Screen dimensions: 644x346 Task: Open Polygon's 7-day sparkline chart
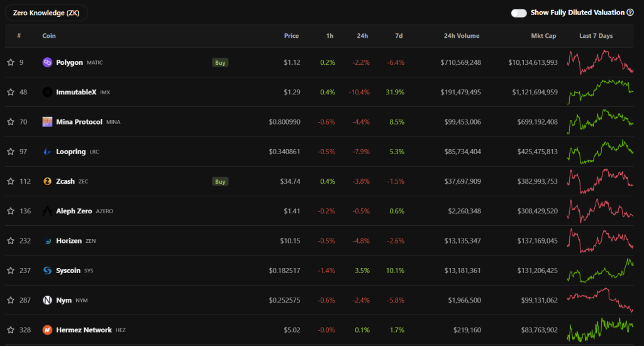[x=600, y=62]
